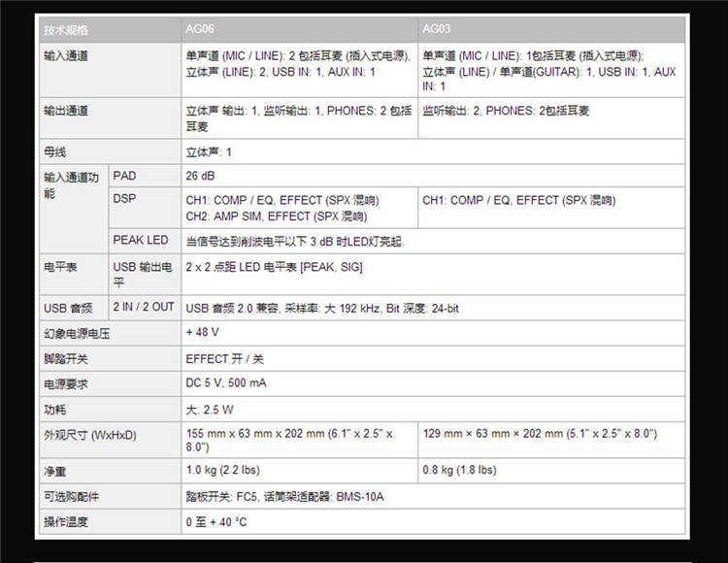The height and width of the screenshot is (563, 728).
Task: Click the USB 输出电平 sub-label
Action: [x=143, y=275]
